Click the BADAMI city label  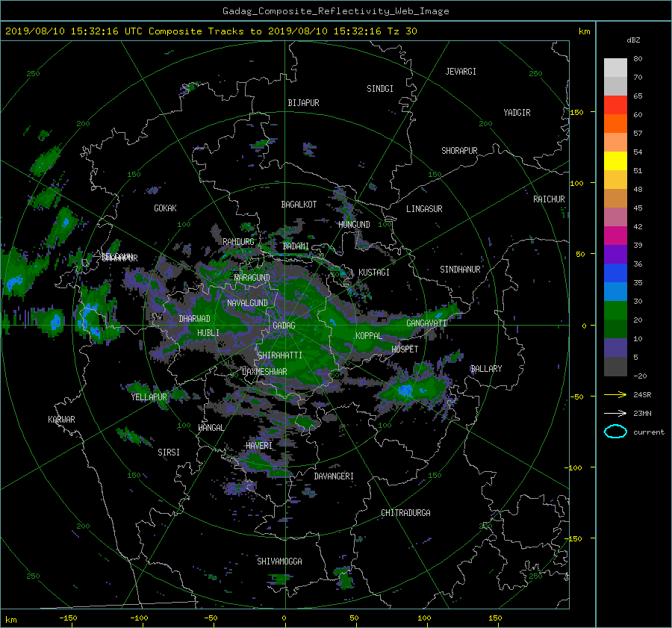tap(296, 246)
